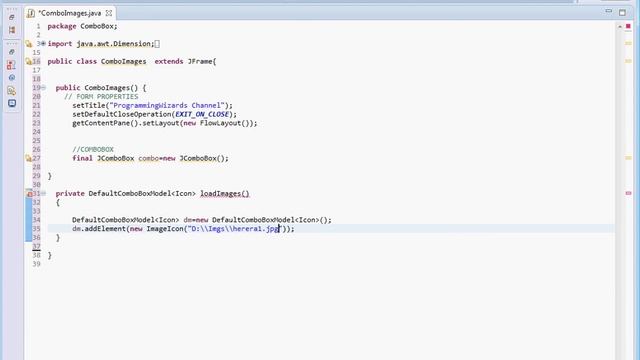Screen dimensions: 640x360
Task: Click the class name 'ComboImages' on line 16
Action: [123, 62]
